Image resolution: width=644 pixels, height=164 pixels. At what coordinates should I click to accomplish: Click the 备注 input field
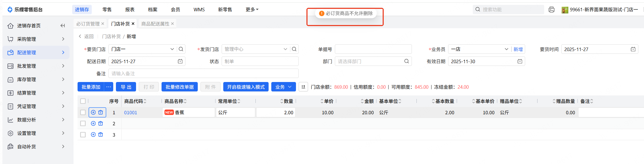click(203, 73)
